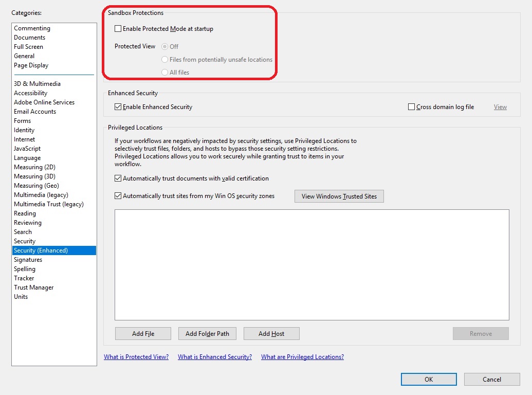Image resolution: width=532 pixels, height=395 pixels.
Task: Open the Measuring (3D) settings
Action: [x=34, y=176]
